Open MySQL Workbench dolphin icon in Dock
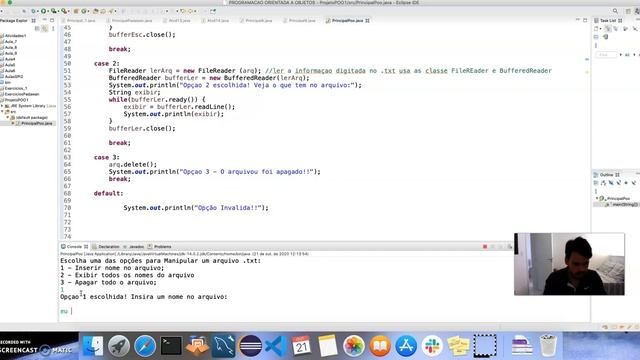The image size is (640, 360). coord(223,346)
